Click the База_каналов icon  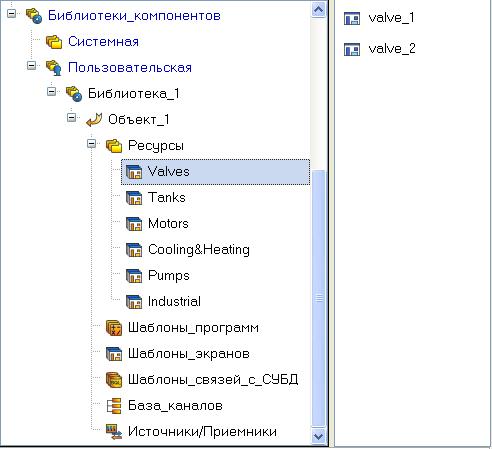pyautogui.click(x=114, y=406)
